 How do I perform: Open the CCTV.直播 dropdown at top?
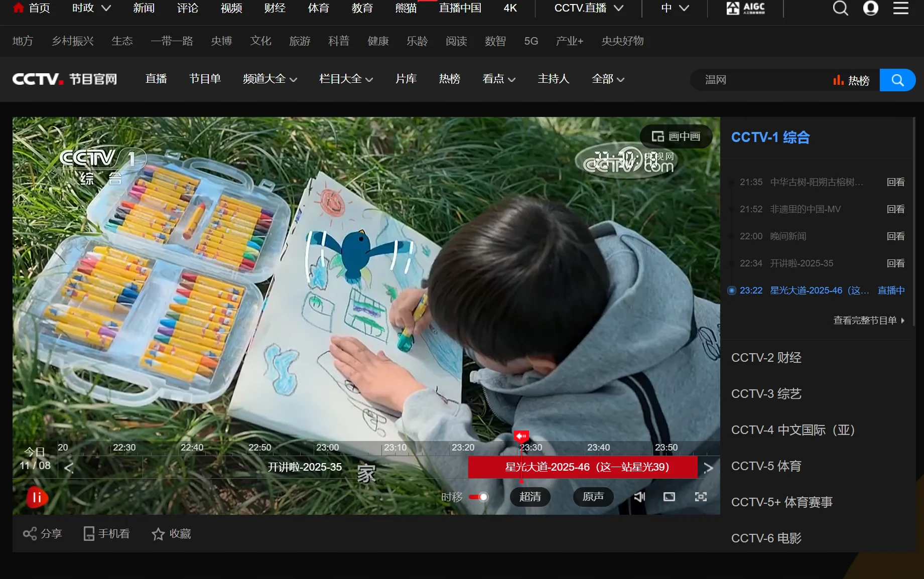[588, 9]
